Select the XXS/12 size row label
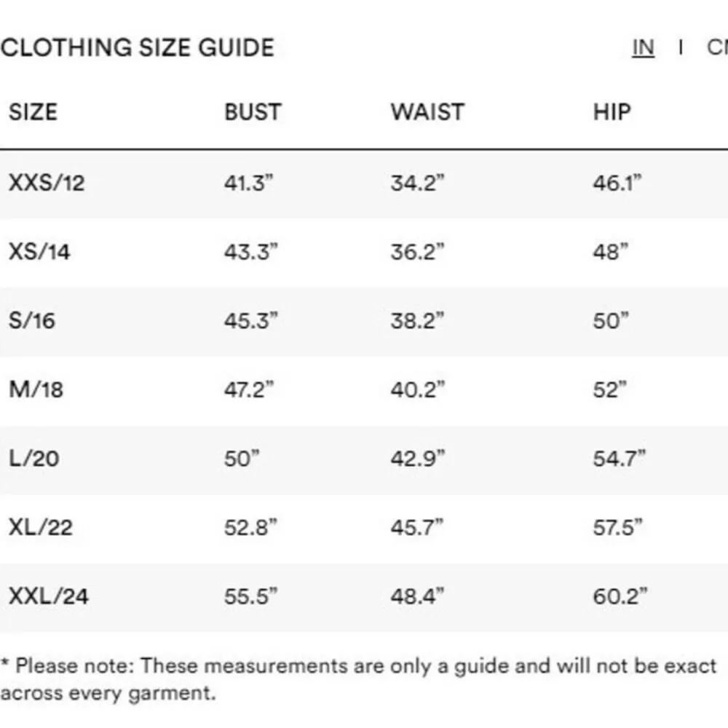 coord(47,183)
